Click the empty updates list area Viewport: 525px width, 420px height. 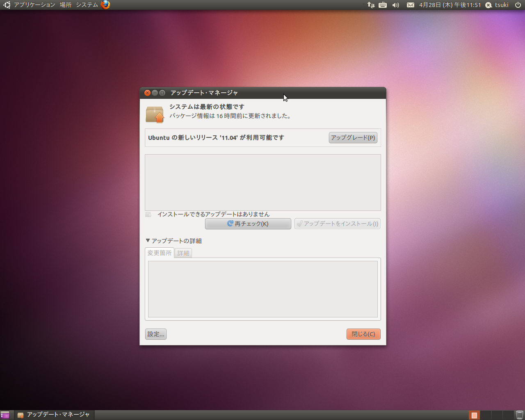pos(263,183)
